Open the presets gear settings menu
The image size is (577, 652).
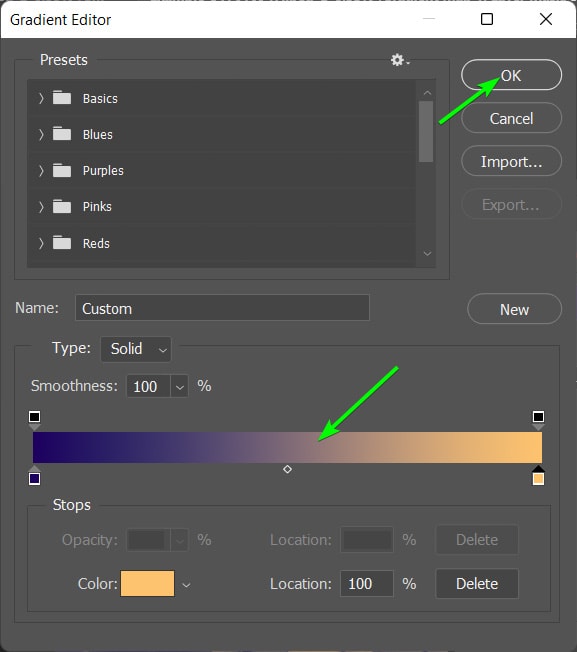coord(399,60)
